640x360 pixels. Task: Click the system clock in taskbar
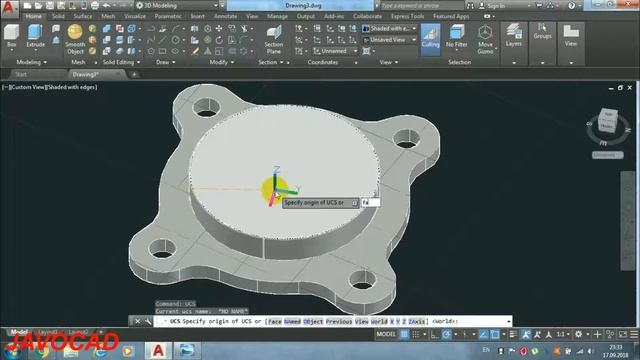point(616,351)
